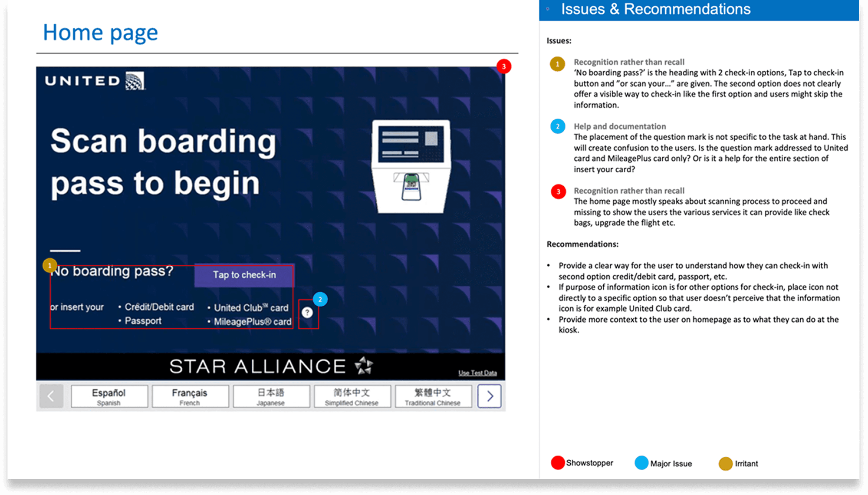
Task: Choose the Traditional Chinese language button
Action: 433,396
